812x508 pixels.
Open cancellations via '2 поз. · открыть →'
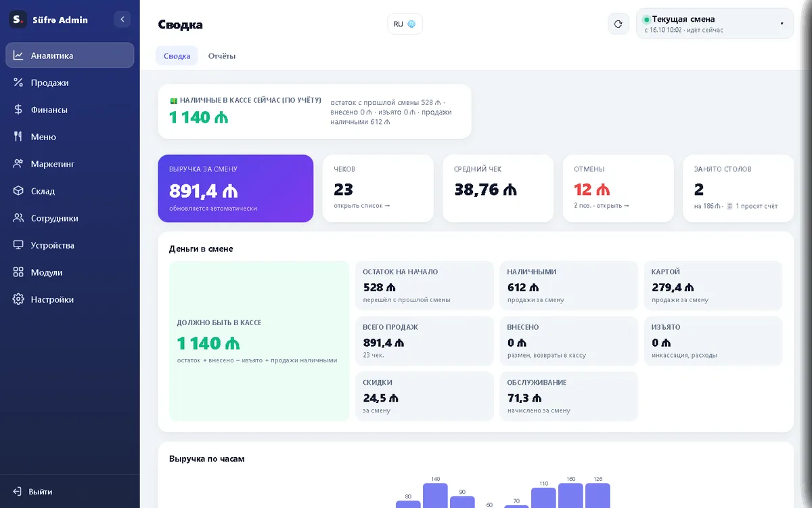602,206
